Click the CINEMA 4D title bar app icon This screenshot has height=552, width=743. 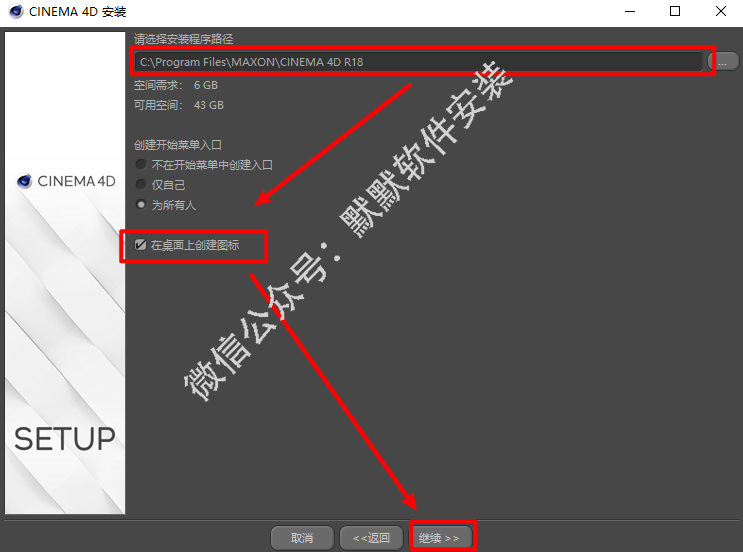[x=14, y=12]
